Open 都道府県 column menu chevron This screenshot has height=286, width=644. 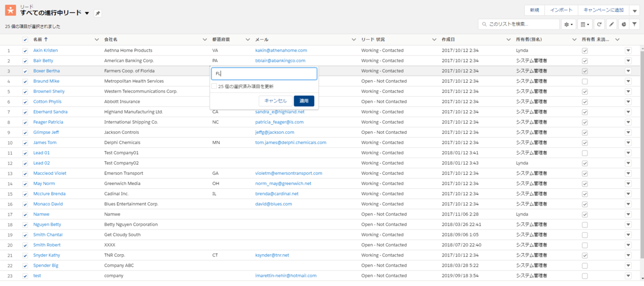point(247,40)
